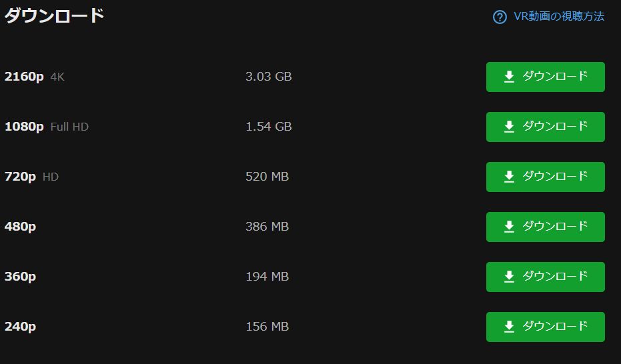Click the download arrow icon for 360p
The width and height of the screenshot is (621, 364).
coord(509,277)
